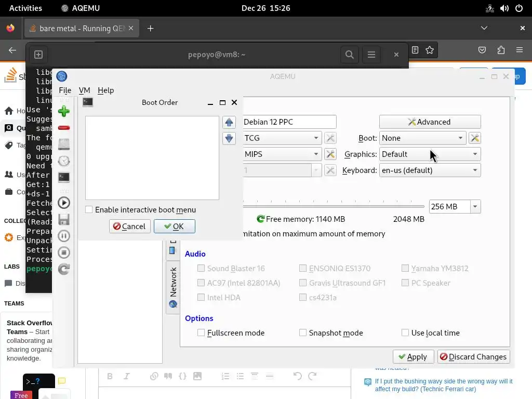
Task: Toggle Yamaha YM3812 checkbox
Action: point(405,269)
